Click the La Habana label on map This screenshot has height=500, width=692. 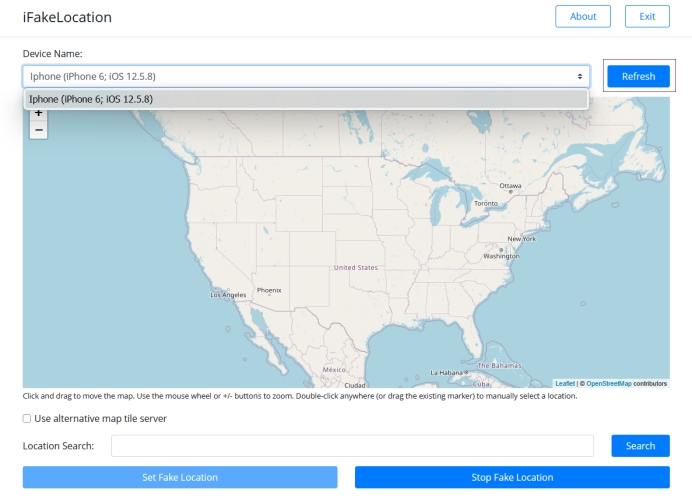click(446, 372)
